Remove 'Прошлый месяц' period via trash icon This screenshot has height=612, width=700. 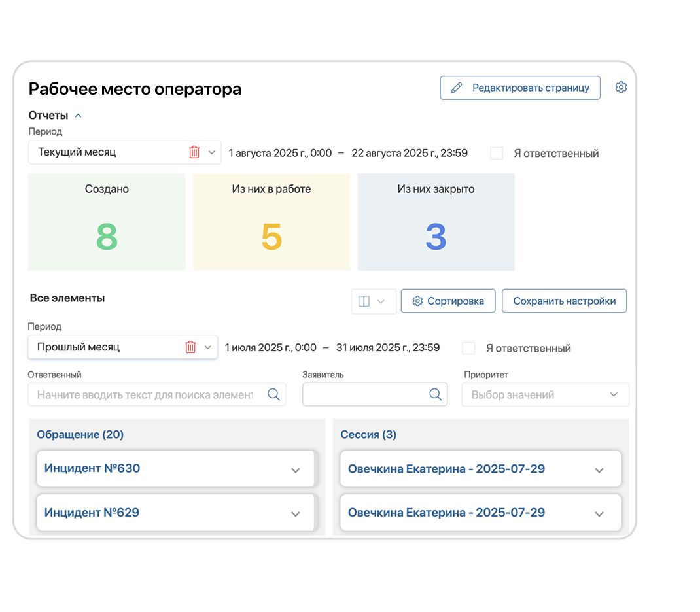click(x=190, y=347)
